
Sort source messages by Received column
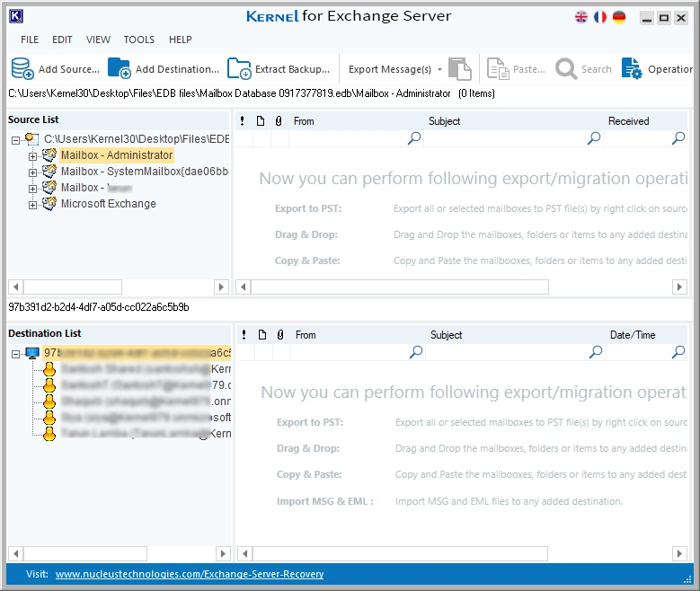click(628, 121)
